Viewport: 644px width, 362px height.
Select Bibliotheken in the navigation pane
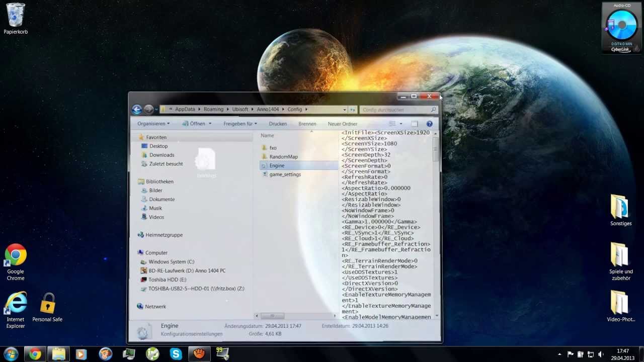click(159, 182)
